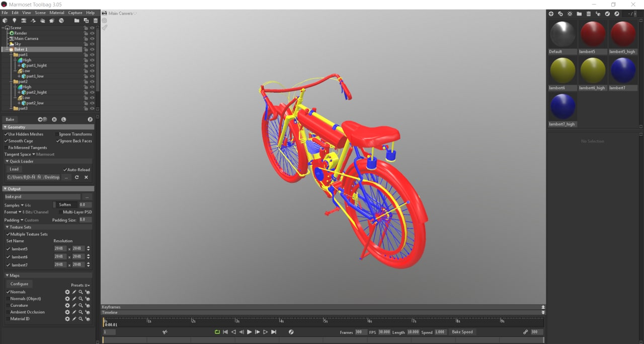Expand the part1_low tree node

coord(19,76)
